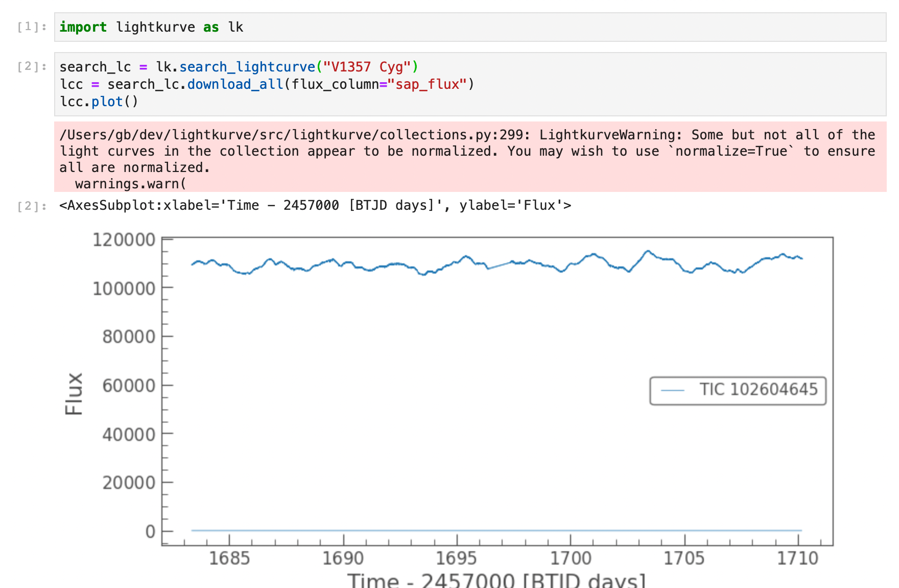Select the [2]: input cell prompt
Image resolution: width=899 pixels, height=588 pixels.
(x=32, y=66)
